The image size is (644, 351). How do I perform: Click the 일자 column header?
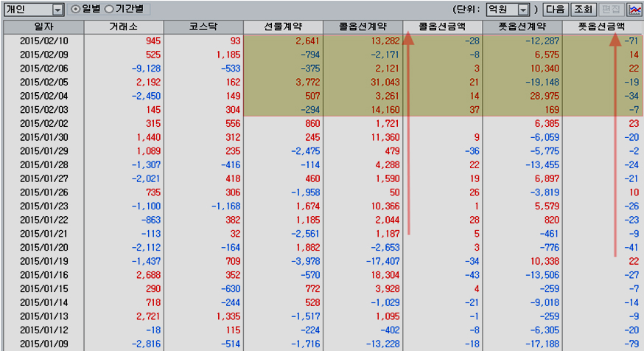tap(43, 27)
